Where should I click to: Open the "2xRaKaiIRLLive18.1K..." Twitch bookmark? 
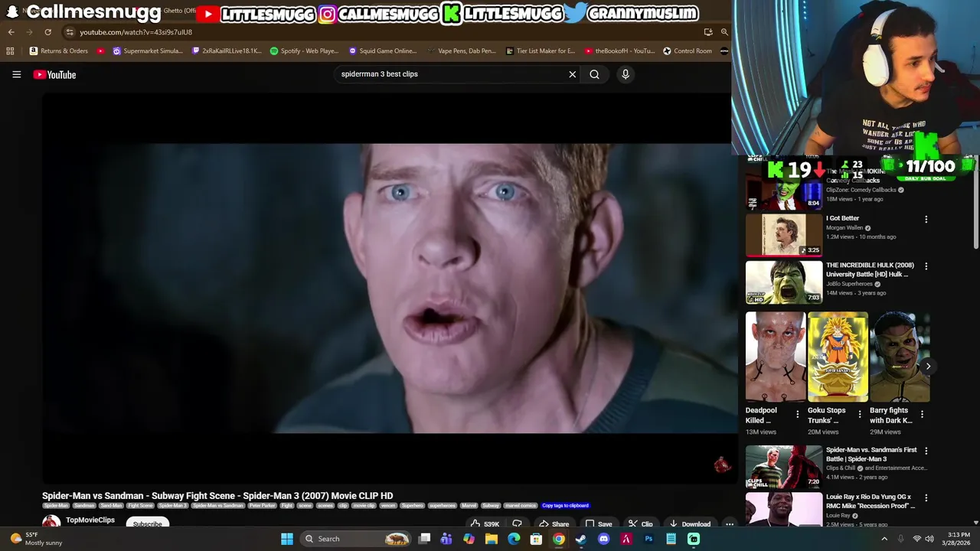click(x=227, y=51)
